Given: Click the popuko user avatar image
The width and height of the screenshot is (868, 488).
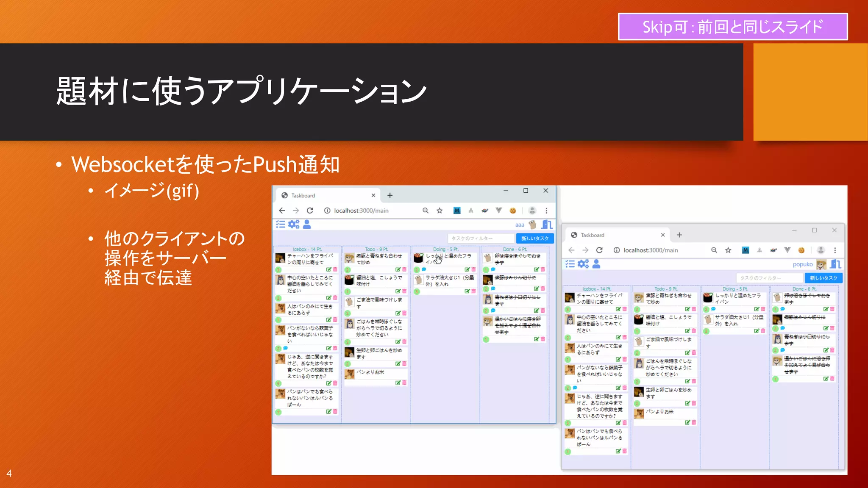Looking at the screenshot, I should tap(821, 264).
